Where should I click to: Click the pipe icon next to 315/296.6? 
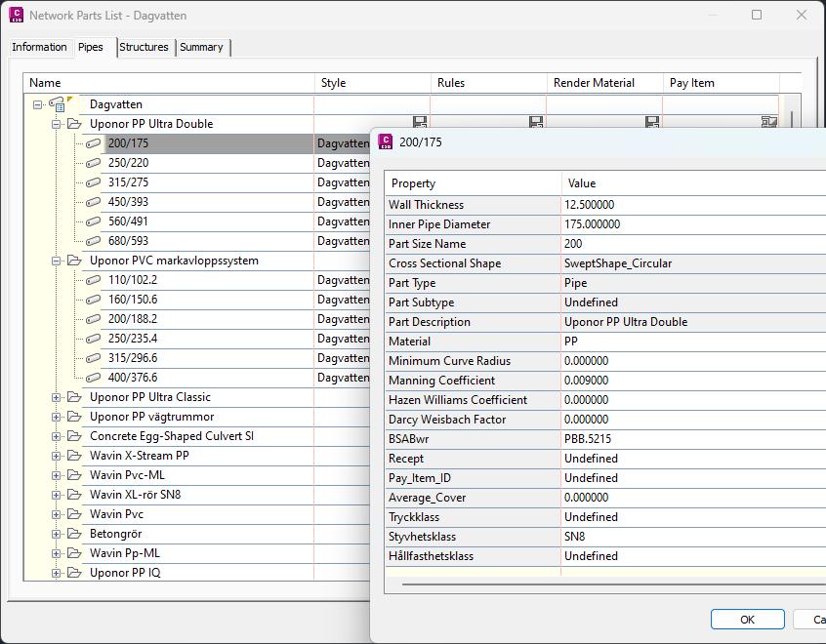click(93, 357)
